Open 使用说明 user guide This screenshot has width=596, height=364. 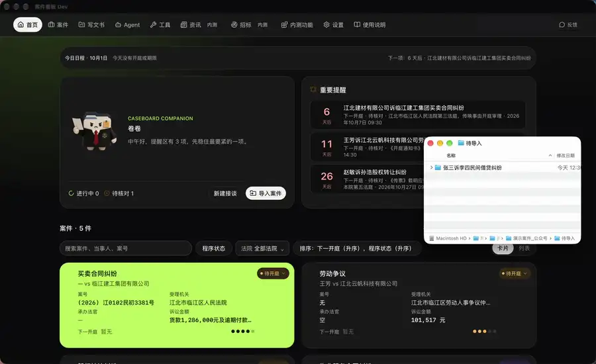[370, 24]
